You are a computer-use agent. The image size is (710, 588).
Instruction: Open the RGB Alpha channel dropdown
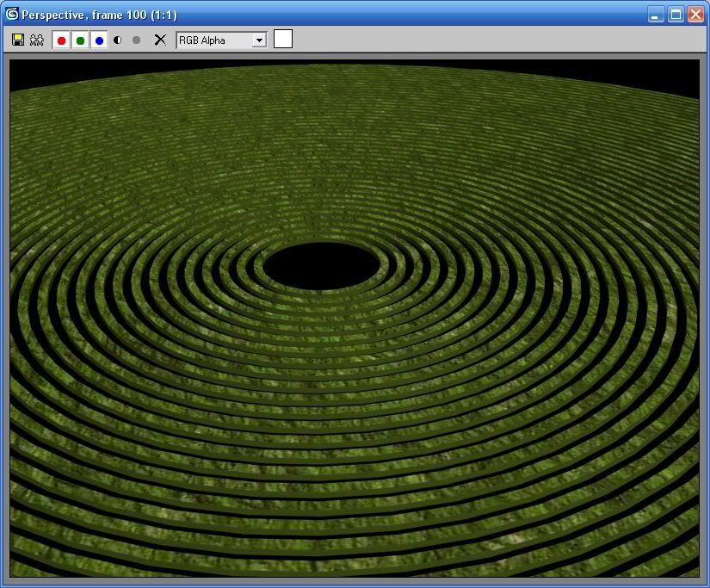pyautogui.click(x=221, y=40)
